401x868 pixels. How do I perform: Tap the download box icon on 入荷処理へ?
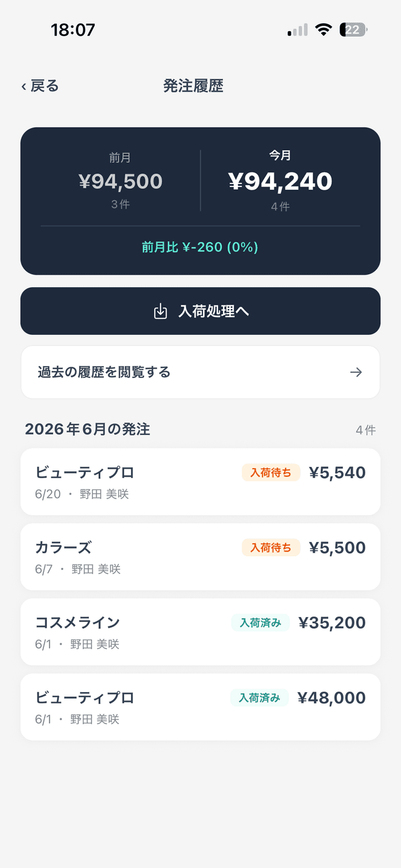(160, 311)
